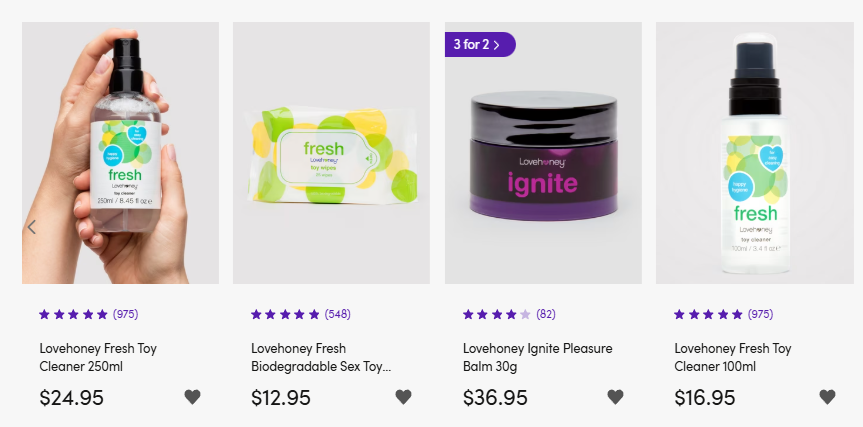Select the purple ignite jar product image
The image size is (863, 427).
(543, 153)
